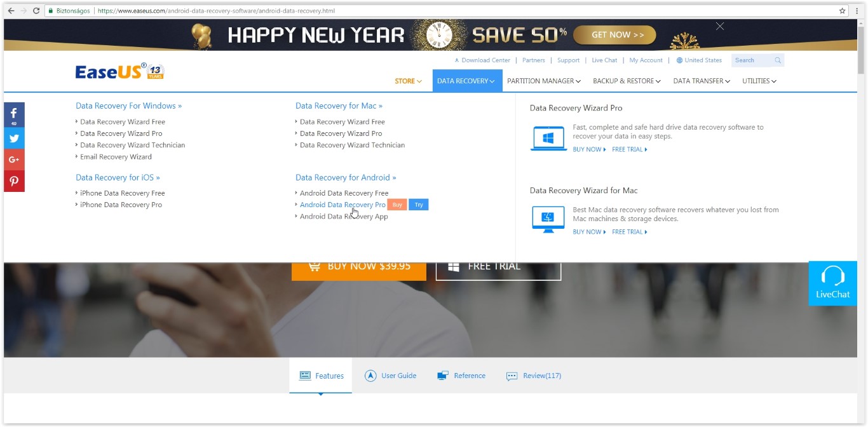Select iPhone Data Recovery Free

123,193
